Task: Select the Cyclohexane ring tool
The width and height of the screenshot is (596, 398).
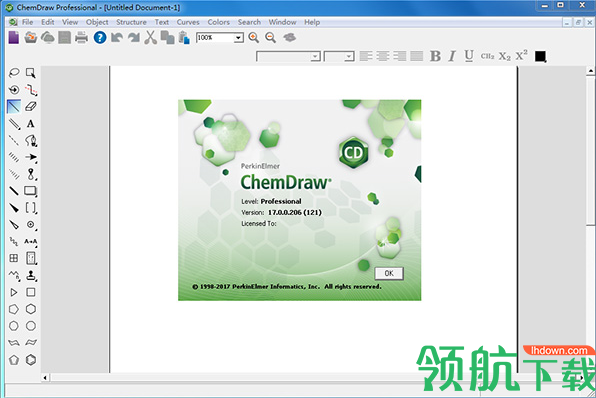Action: [x=31, y=309]
